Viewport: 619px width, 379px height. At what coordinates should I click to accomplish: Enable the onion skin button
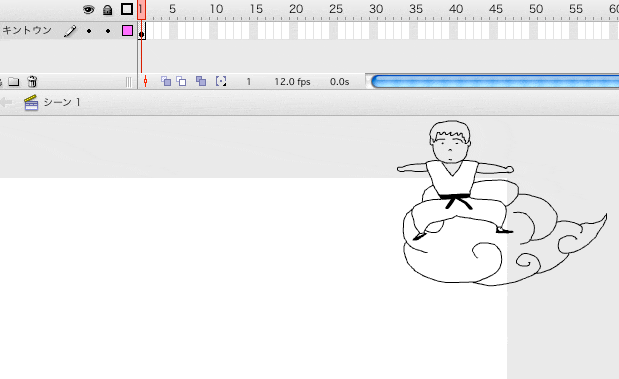[166, 81]
